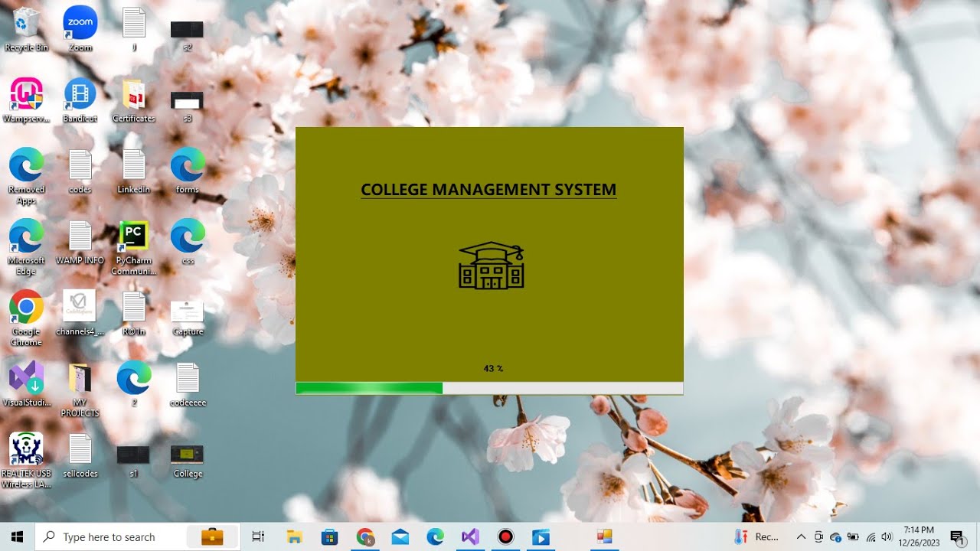
Task: Expand the hidden system tray icons
Action: 801,537
